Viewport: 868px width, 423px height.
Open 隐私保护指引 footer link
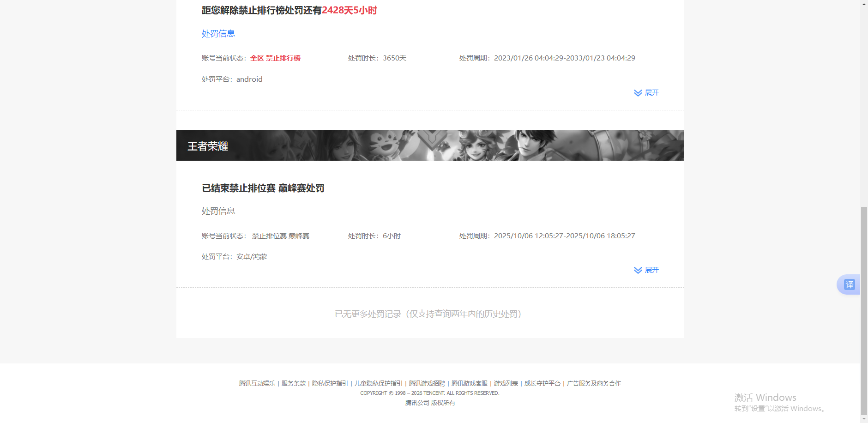click(330, 383)
